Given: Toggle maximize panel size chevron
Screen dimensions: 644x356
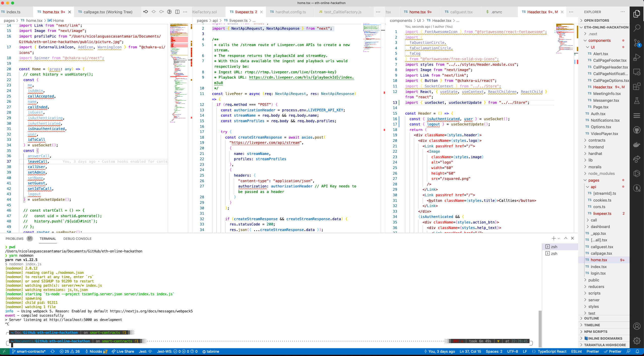Looking at the screenshot, I should [566, 238].
